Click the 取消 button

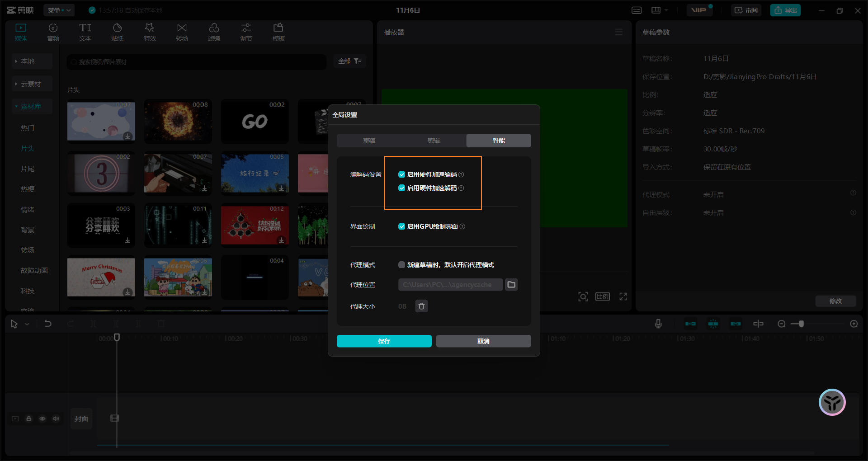coord(484,341)
